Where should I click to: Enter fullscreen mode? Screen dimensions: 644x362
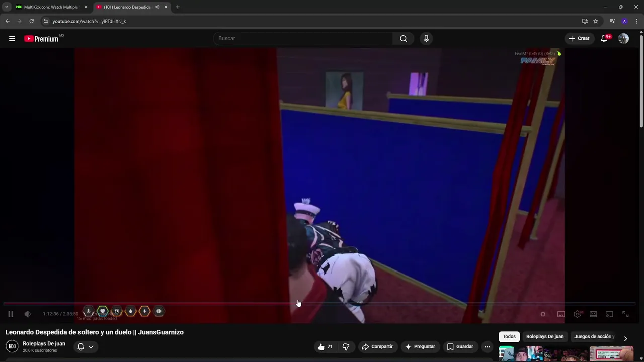coord(625,314)
